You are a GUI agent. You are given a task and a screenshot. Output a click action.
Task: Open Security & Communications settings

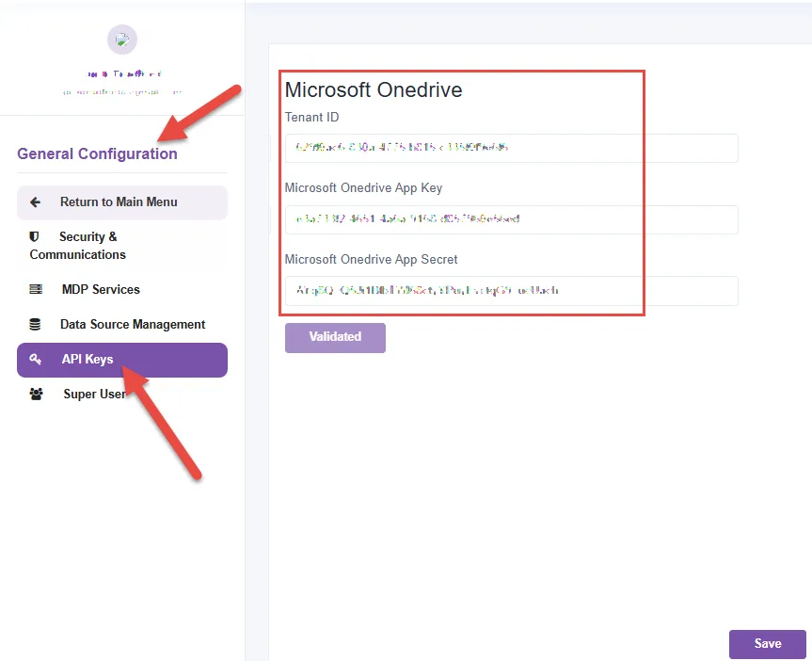122,246
